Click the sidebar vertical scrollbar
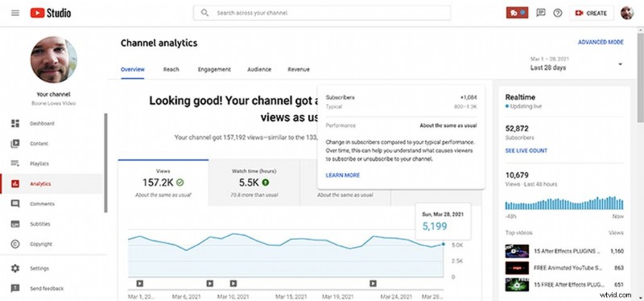Viewport: 644px width, 301px height. point(105,163)
